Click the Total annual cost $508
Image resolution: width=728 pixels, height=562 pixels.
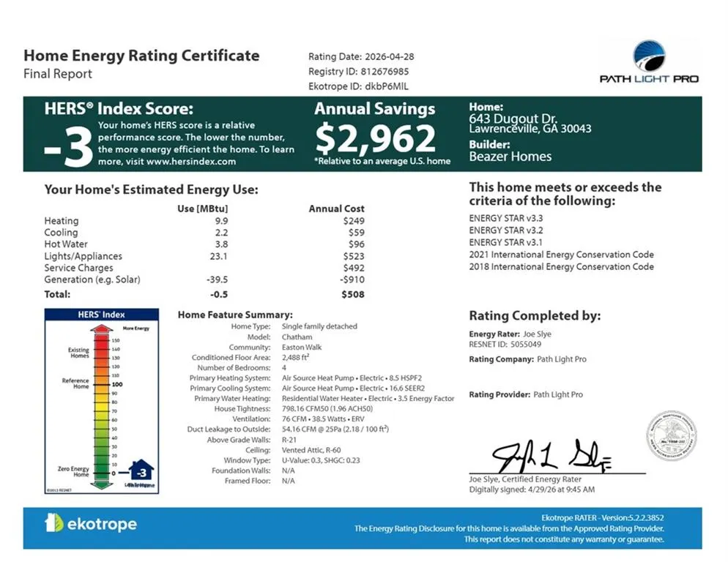point(353,294)
